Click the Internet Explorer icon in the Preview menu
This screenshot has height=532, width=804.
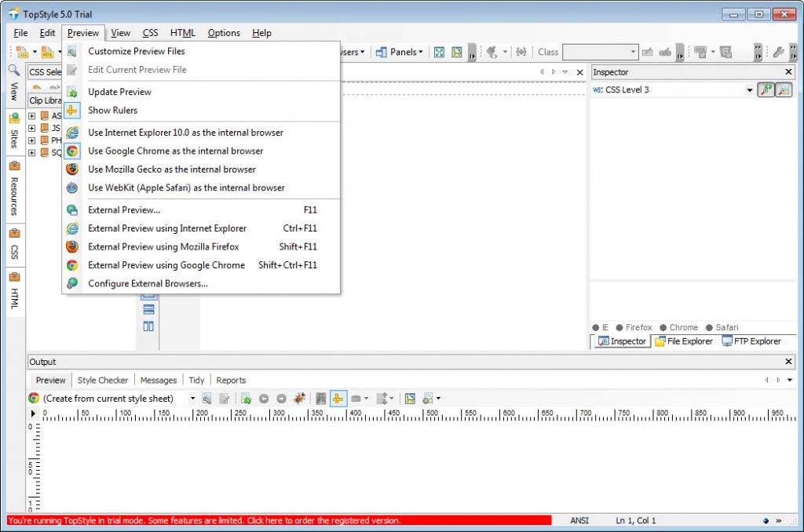click(72, 133)
